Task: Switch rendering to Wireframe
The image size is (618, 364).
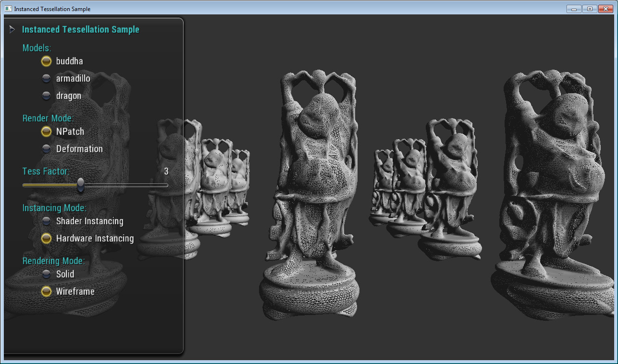Action: (47, 291)
